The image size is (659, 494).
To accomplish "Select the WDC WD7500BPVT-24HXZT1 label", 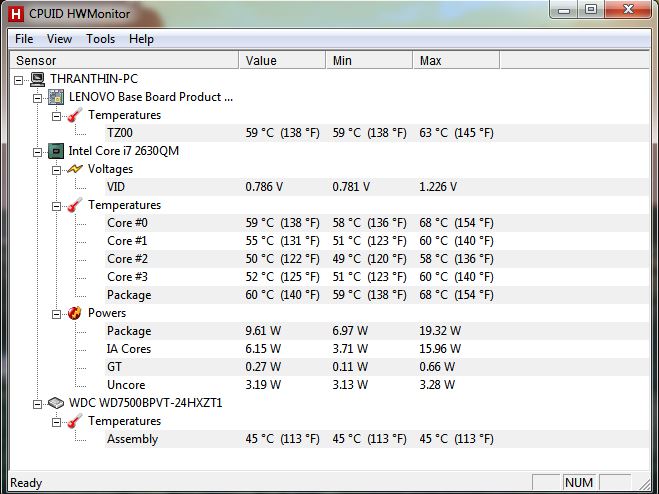I will pos(145,403).
